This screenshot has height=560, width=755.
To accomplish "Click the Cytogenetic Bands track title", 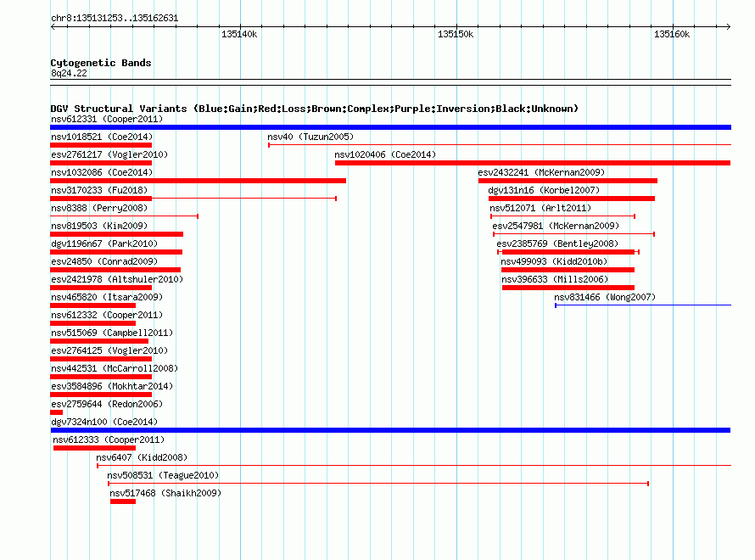I will 101,63.
